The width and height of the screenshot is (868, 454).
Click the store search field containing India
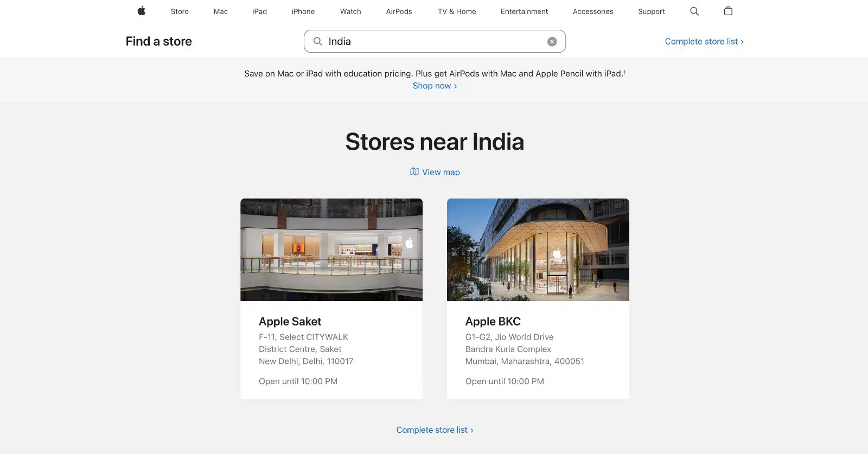[x=435, y=41]
